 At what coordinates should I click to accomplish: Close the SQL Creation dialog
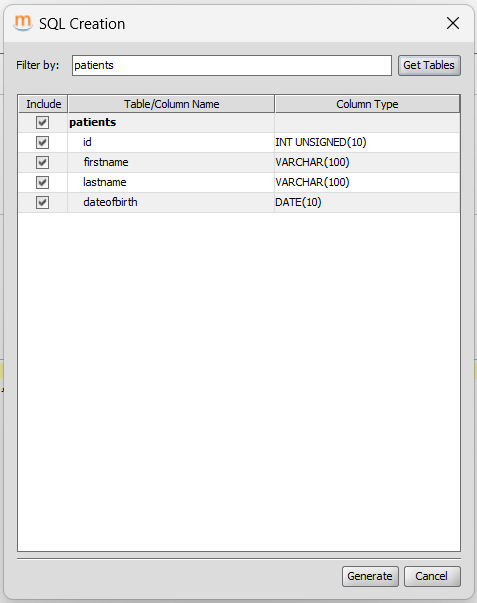(x=453, y=23)
